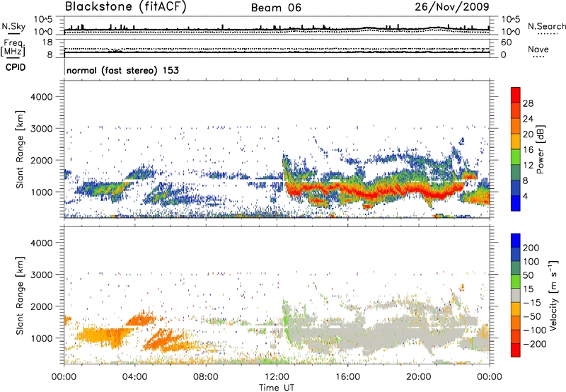
Task: Click the '60' Nave axis tick
Action: [x=506, y=42]
